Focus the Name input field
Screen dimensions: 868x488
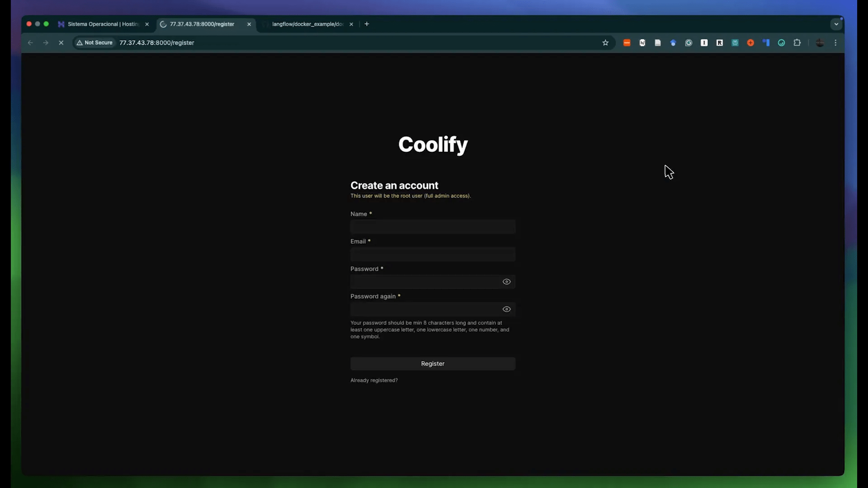[433, 227]
